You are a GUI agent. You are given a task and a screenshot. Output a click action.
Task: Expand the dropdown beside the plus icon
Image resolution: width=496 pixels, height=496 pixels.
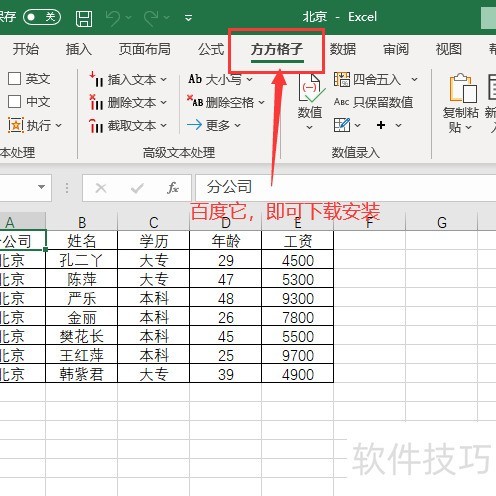(x=398, y=125)
